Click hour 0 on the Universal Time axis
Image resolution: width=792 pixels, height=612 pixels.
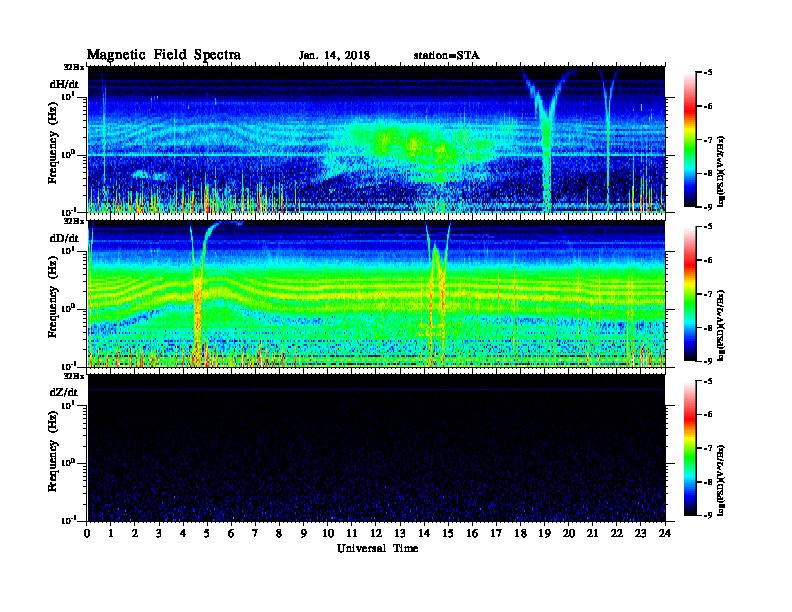coord(87,534)
